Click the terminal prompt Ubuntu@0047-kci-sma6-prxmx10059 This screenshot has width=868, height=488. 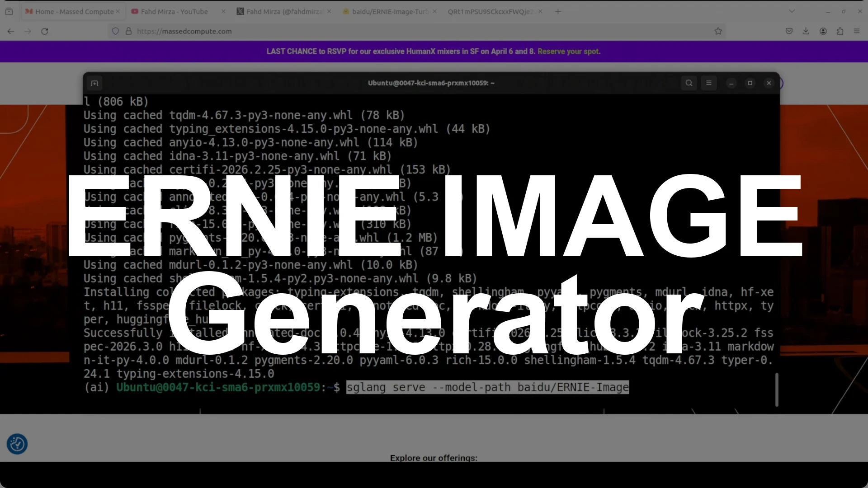(218, 387)
